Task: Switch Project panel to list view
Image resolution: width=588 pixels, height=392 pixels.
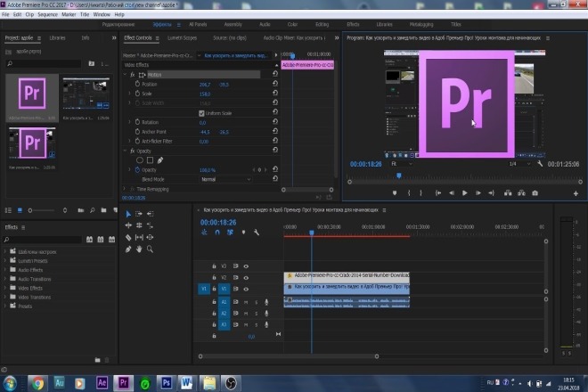Action: (8, 210)
